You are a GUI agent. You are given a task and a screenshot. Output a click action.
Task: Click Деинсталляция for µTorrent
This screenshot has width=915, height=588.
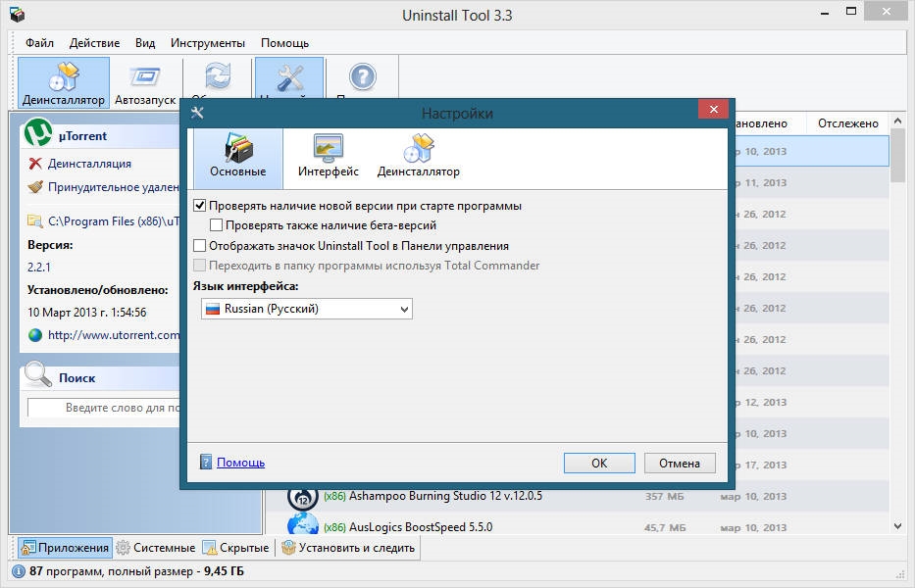(x=89, y=164)
